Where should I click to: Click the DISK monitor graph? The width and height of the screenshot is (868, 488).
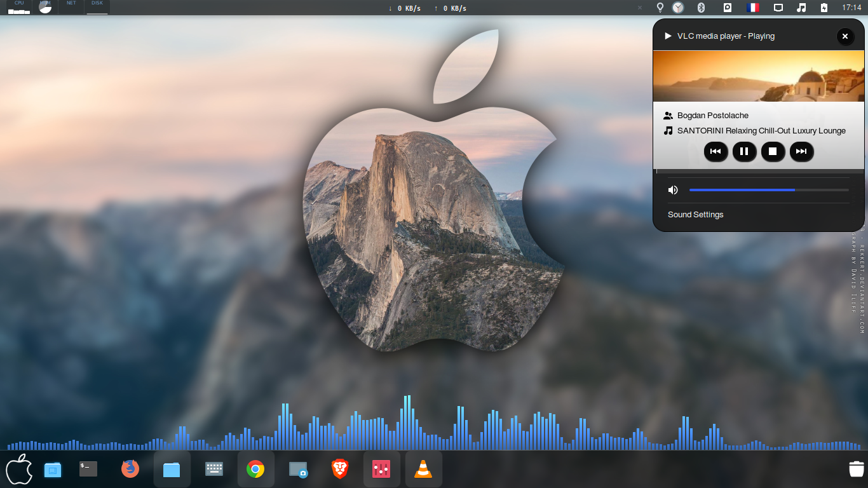(x=97, y=8)
